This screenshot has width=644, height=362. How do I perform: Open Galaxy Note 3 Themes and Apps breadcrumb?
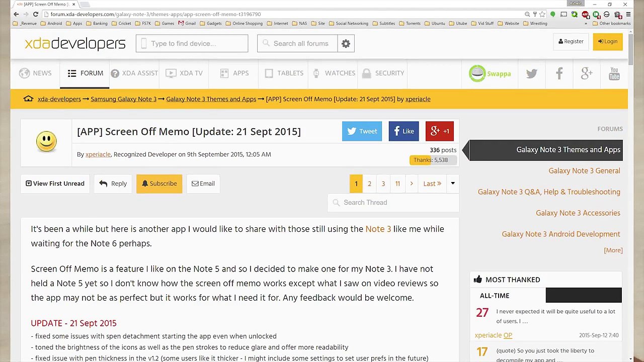(x=211, y=99)
